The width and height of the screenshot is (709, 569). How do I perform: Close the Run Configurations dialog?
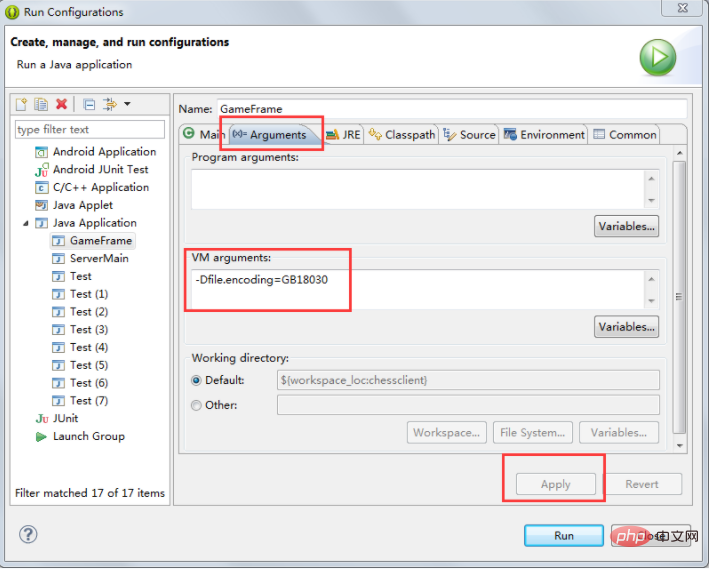tap(683, 8)
